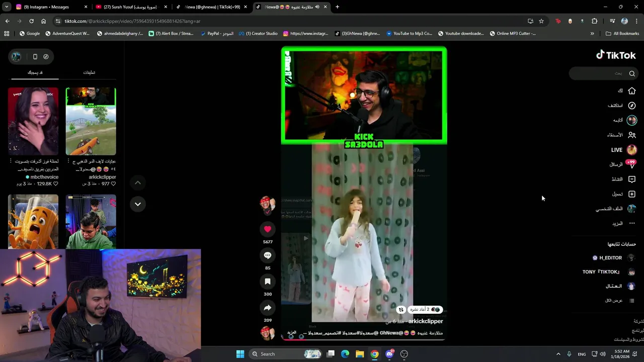Screen dimensions: 644x362
Task: Open followed account TONY TIKTOK
Action: [608, 272]
